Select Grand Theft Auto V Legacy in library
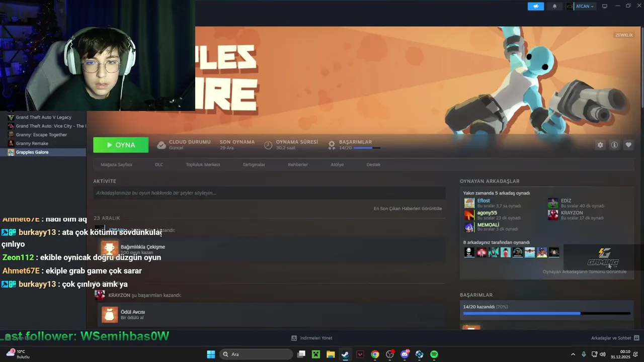This screenshot has width=644, height=362. point(43,117)
